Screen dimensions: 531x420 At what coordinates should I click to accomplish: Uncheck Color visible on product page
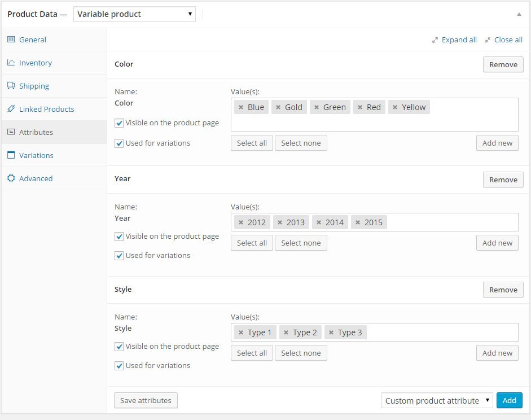coord(119,123)
